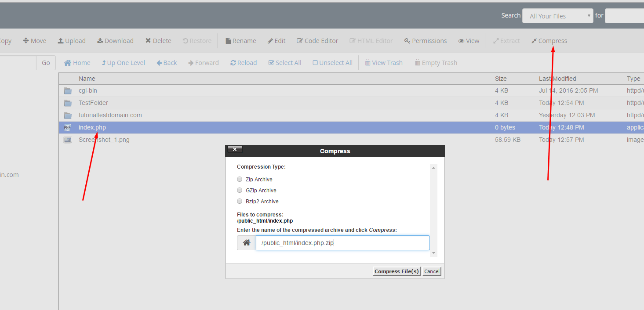644x310 pixels.
Task: Click the Reload icon
Action: click(243, 62)
